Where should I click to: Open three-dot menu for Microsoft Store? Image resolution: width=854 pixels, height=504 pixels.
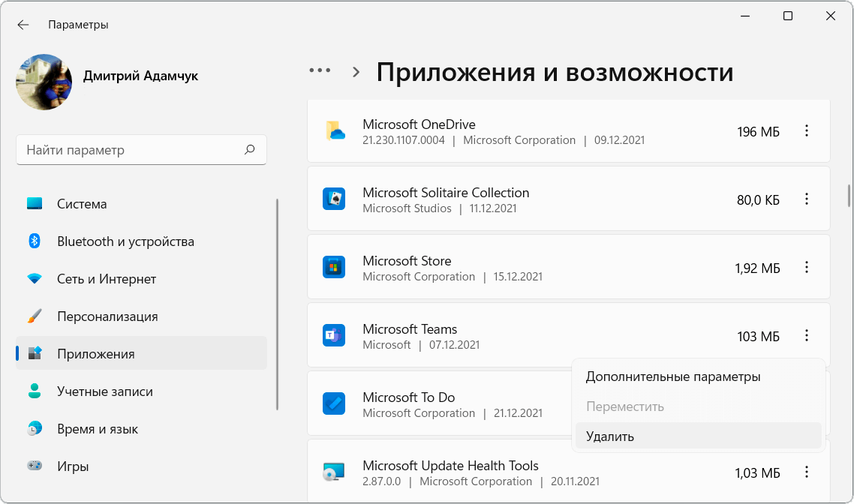click(x=807, y=268)
